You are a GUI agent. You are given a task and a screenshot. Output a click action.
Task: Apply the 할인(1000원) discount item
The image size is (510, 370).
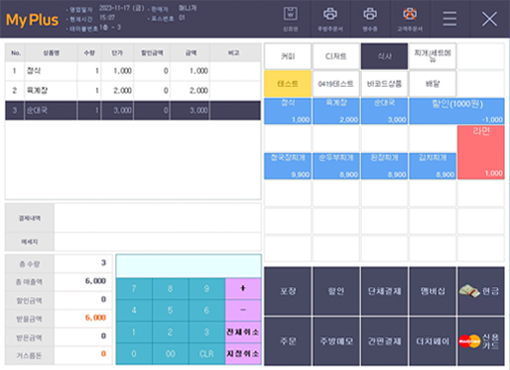tap(457, 111)
